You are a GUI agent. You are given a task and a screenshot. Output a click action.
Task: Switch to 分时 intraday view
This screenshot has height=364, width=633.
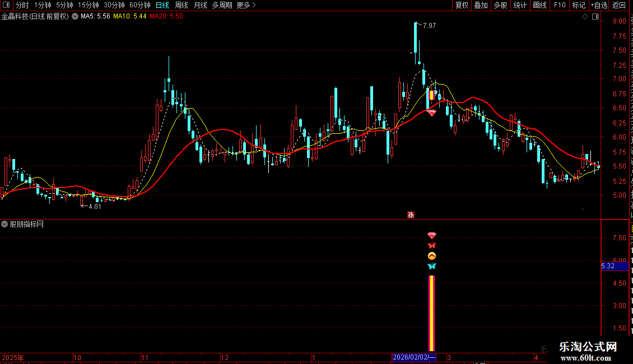22,5
